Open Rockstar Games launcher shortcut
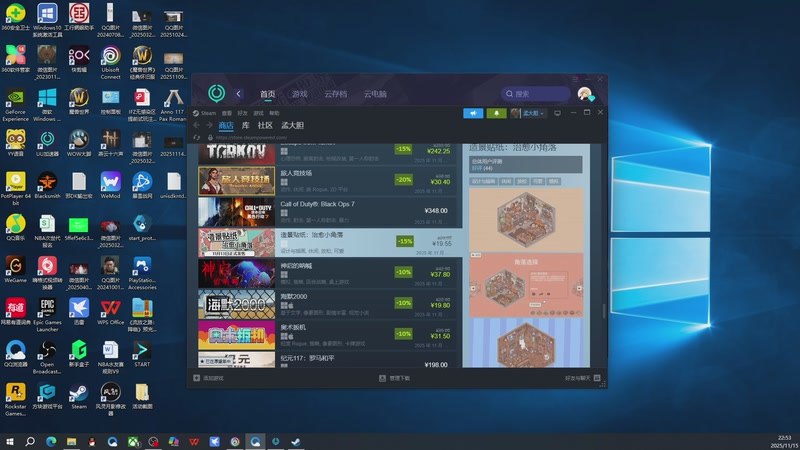This screenshot has width=800, height=450. click(x=15, y=399)
